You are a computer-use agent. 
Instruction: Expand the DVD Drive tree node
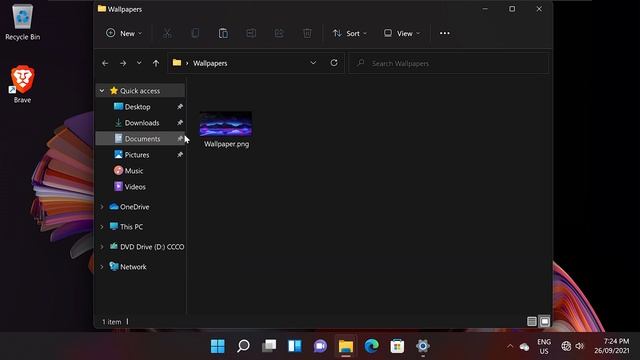pos(102,247)
